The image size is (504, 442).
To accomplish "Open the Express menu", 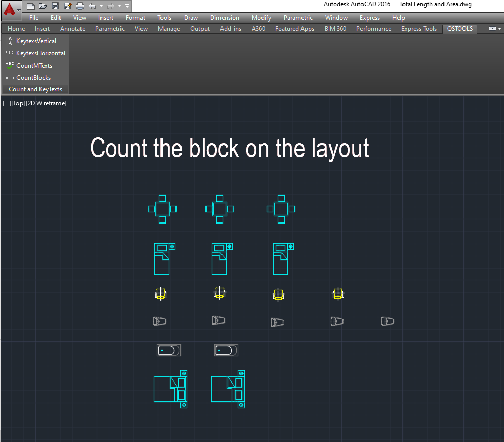I will pyautogui.click(x=370, y=18).
